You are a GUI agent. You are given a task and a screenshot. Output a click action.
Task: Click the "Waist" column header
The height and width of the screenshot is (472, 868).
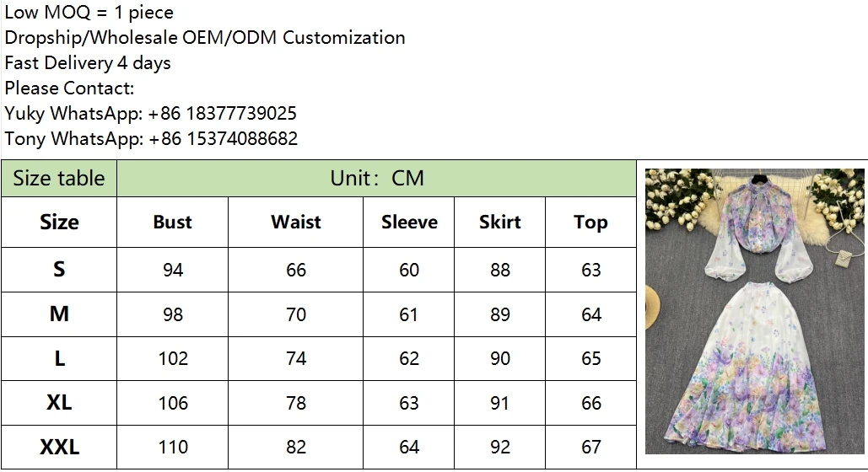[296, 223]
